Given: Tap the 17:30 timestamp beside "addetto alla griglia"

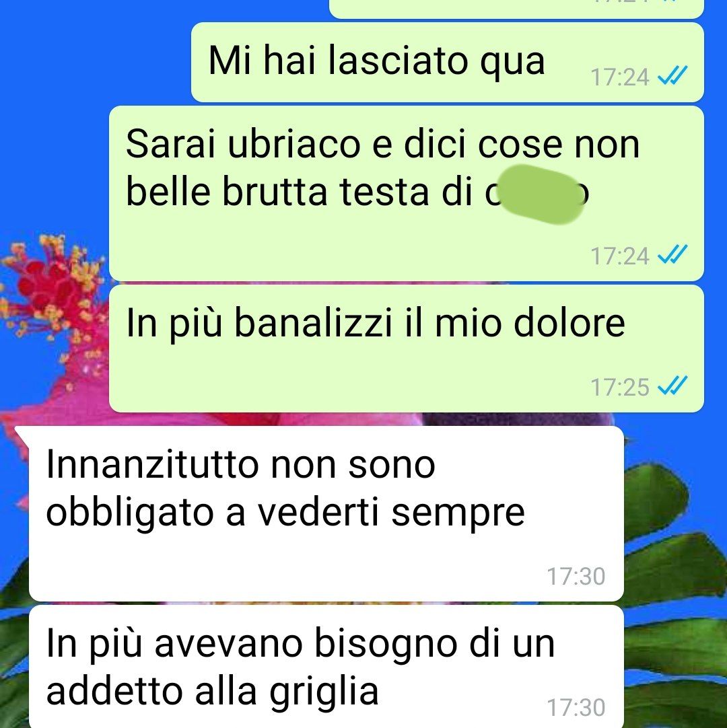Looking at the screenshot, I should pyautogui.click(x=576, y=708).
